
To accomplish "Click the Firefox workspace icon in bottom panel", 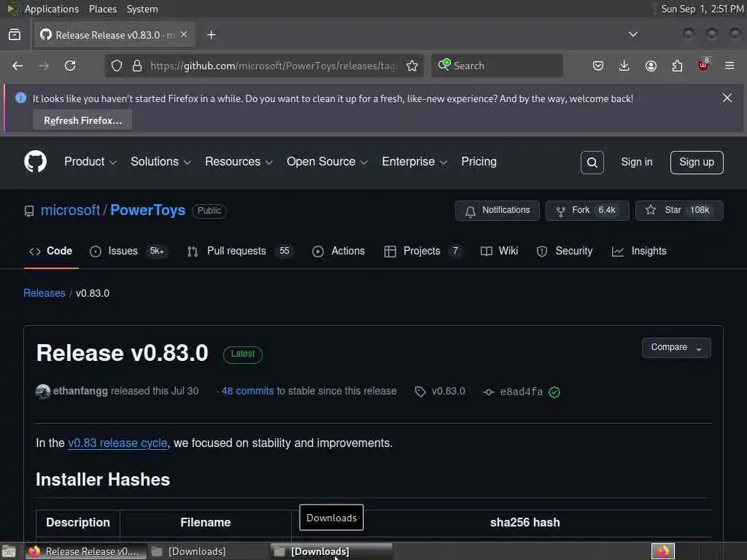I will click(663, 551).
